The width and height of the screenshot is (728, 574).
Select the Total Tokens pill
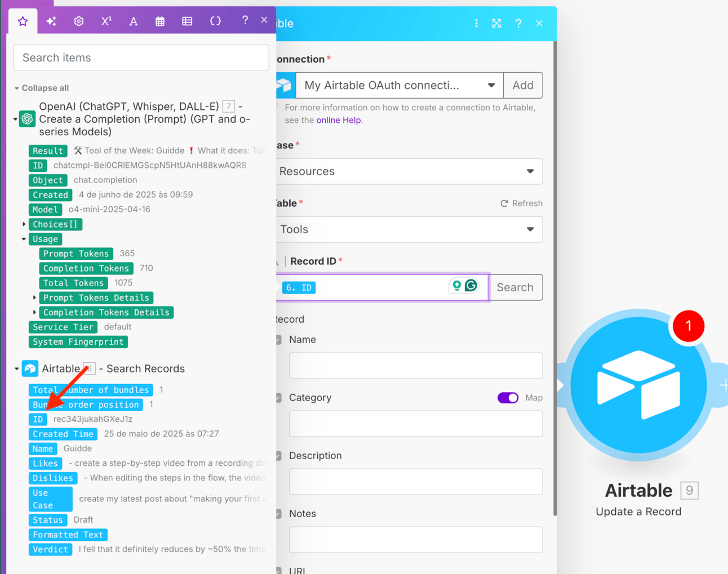coord(74,283)
